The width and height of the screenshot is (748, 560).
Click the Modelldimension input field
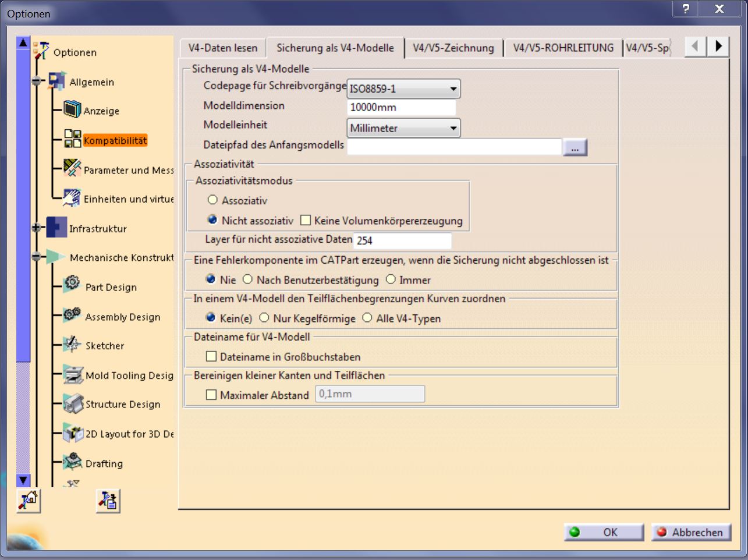[402, 107]
